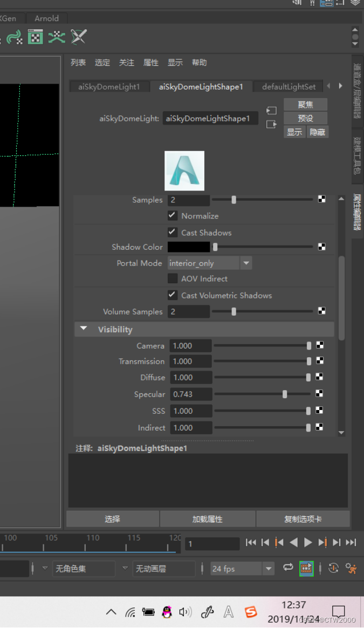Screen dimensions: 364x628
Task: Open the Portal Mode dropdown
Action: (x=209, y=263)
